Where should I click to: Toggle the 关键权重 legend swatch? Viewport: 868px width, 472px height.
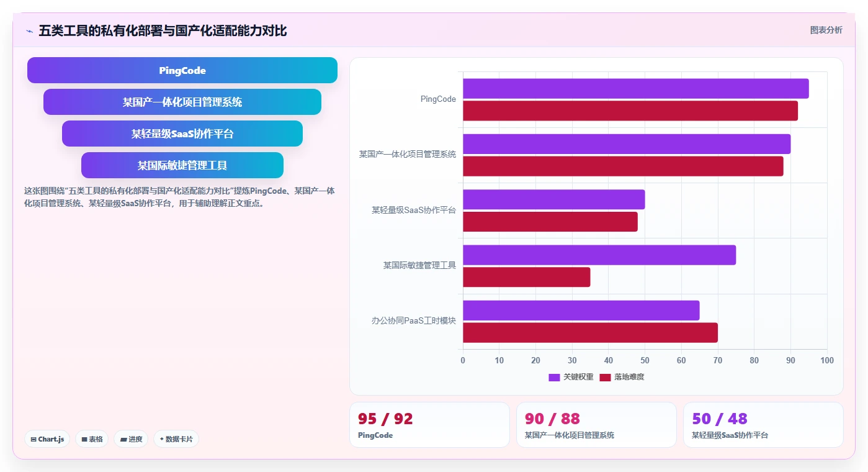pos(554,377)
